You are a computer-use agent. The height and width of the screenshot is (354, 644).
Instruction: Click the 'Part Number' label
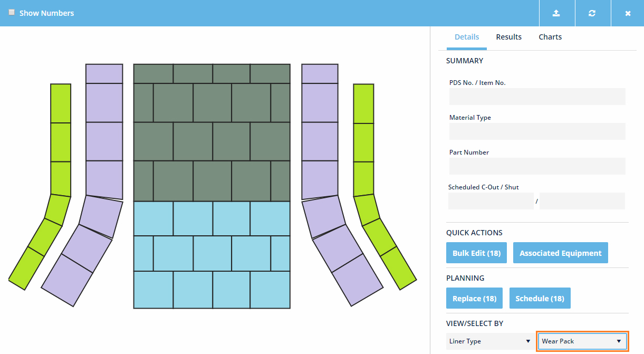click(469, 152)
